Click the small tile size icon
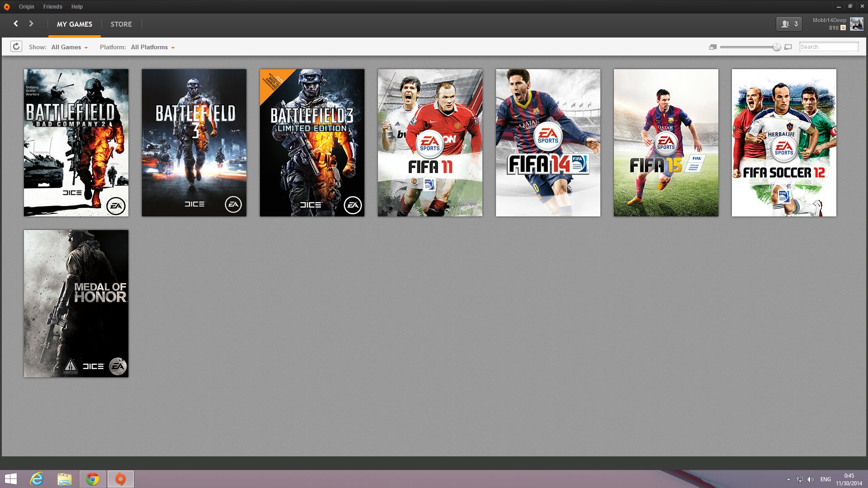868x488 pixels. point(713,47)
